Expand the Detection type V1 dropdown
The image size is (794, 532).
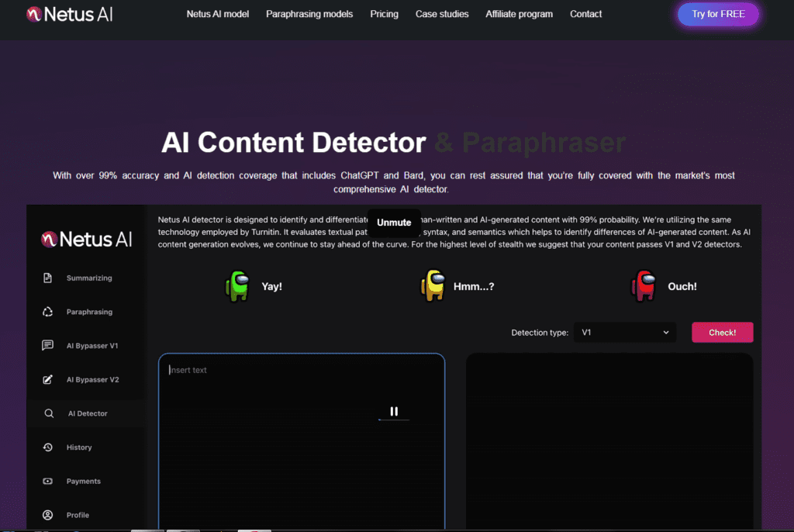click(624, 332)
